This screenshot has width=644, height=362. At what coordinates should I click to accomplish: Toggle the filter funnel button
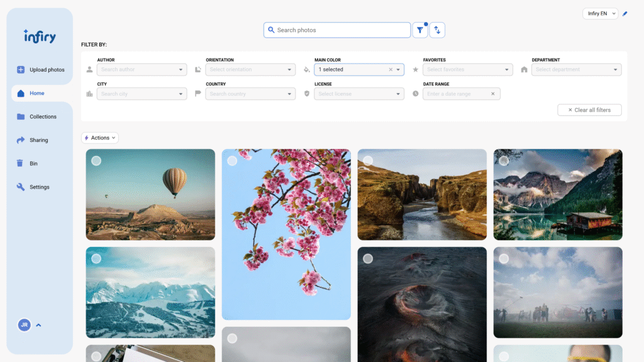tap(420, 30)
